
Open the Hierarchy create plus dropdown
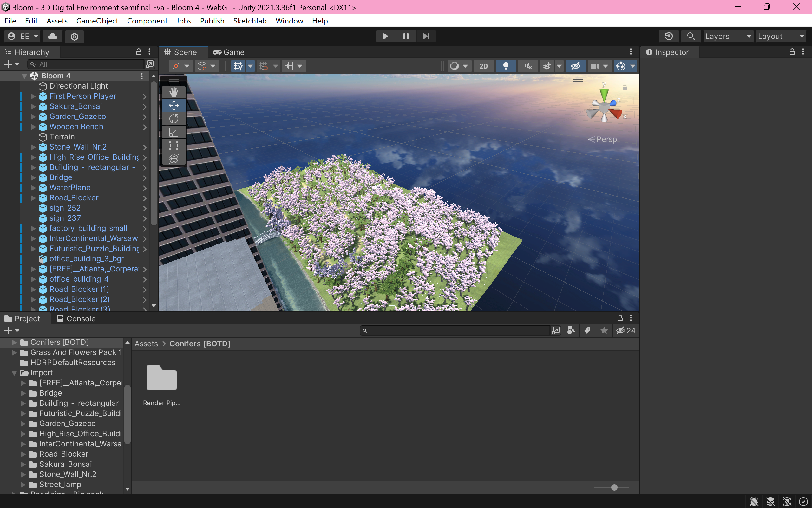click(11, 64)
